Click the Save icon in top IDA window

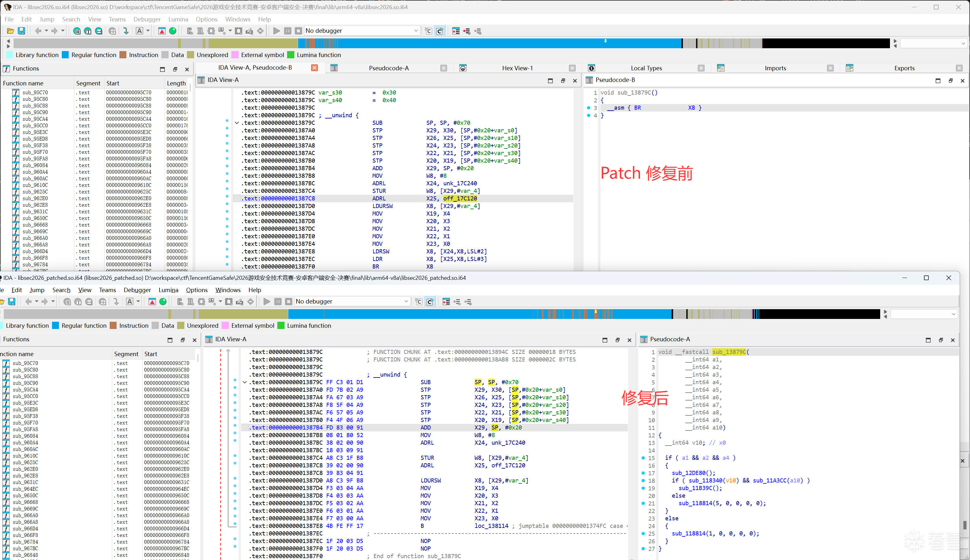[x=21, y=31]
